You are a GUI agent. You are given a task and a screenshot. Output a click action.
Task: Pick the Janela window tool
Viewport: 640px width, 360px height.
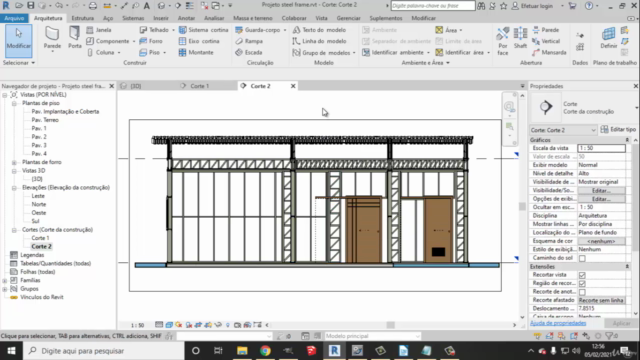[x=99, y=30]
